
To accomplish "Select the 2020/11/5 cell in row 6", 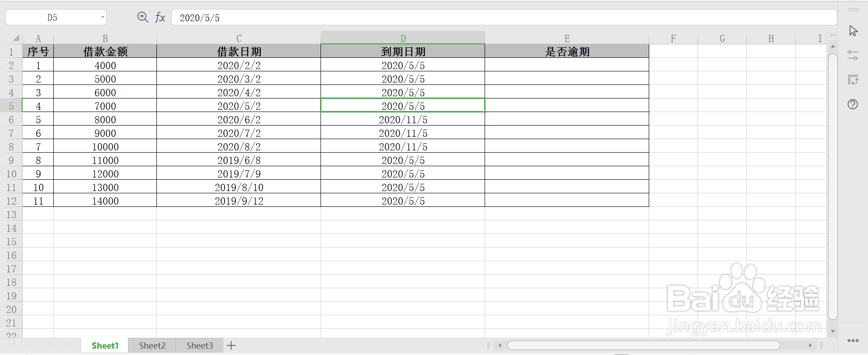I will (403, 119).
